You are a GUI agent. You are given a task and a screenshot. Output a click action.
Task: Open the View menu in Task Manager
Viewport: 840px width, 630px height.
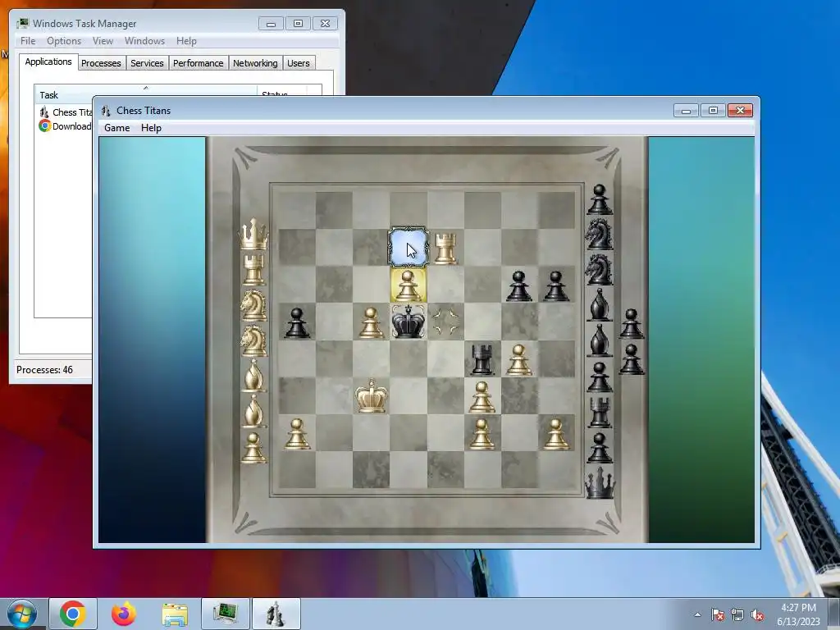click(x=103, y=41)
